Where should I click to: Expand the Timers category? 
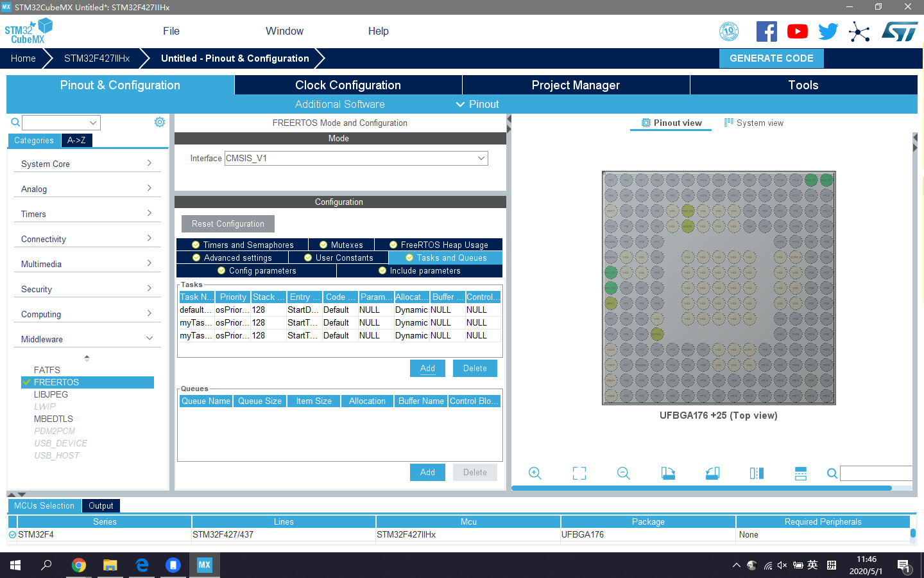click(x=87, y=214)
